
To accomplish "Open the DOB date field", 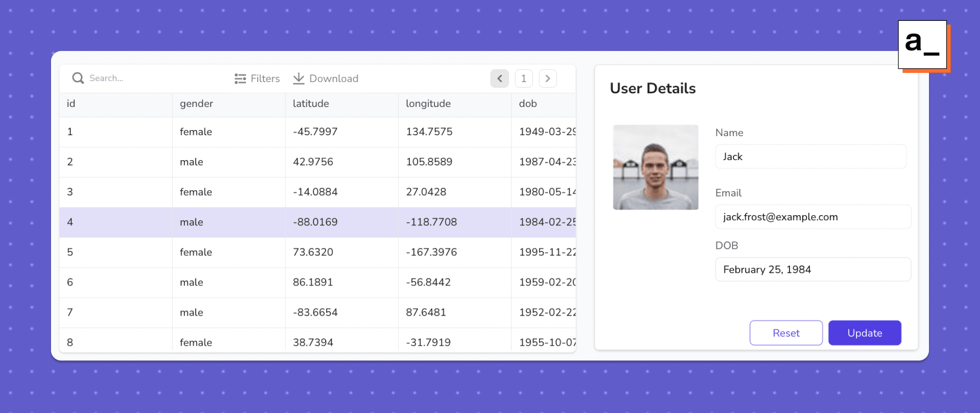I will [813, 269].
